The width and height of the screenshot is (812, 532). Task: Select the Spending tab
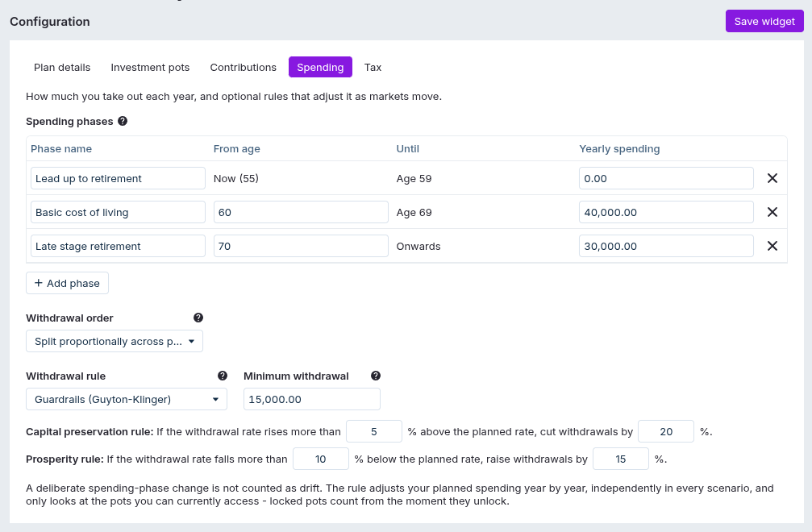coord(320,67)
